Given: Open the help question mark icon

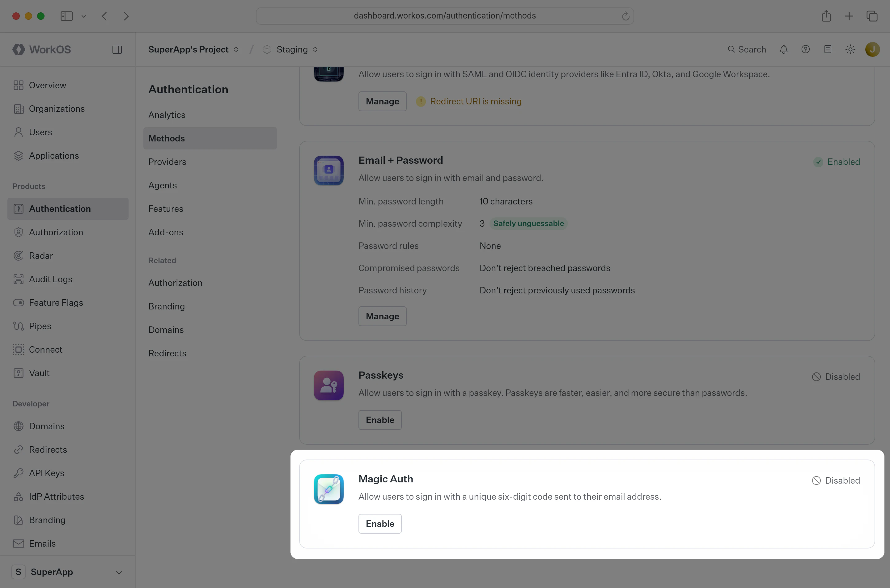Looking at the screenshot, I should 806,49.
